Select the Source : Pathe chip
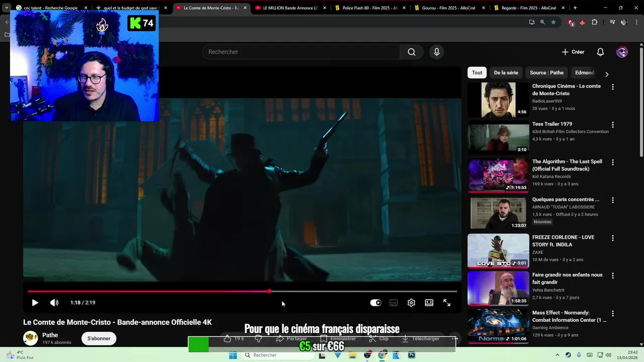The width and height of the screenshot is (644, 362). pos(546,72)
